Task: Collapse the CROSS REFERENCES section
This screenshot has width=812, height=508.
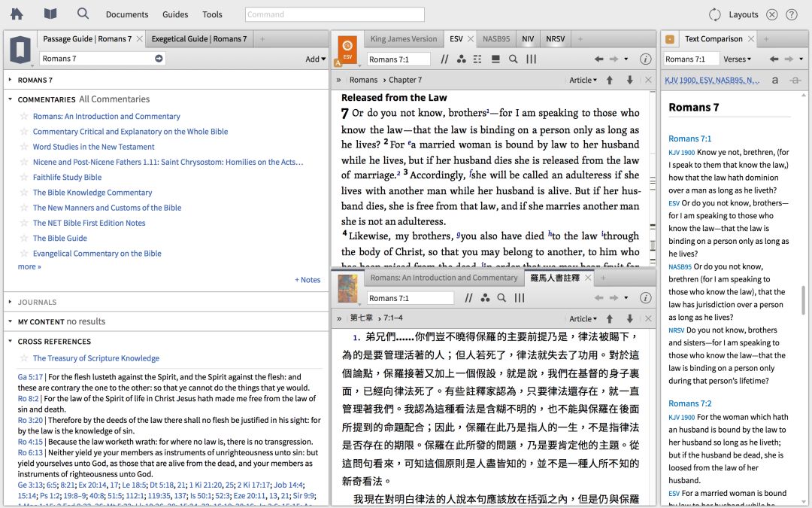Action: pyautogui.click(x=10, y=341)
